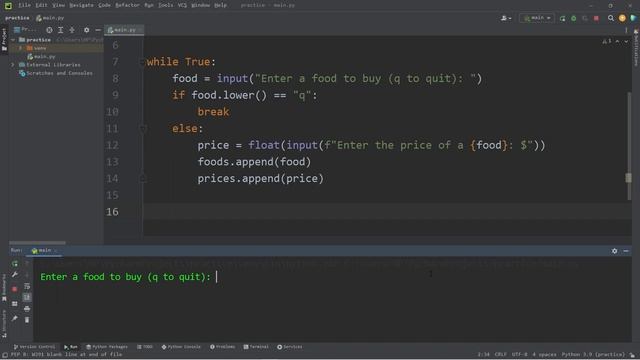This screenshot has width=640, height=360.
Task: Click the restore layout icon in Run panel
Action: click(15, 304)
